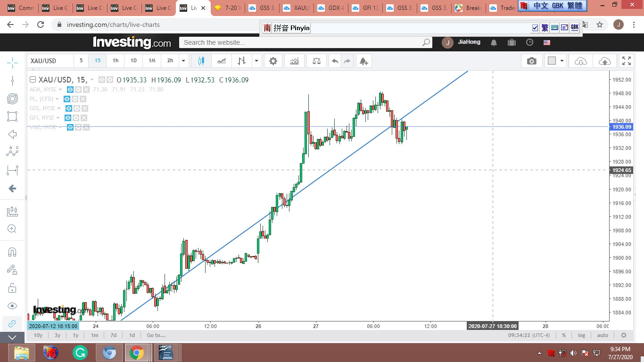Click the compare symbols scales icon
The image size is (644, 362).
coord(316,61)
